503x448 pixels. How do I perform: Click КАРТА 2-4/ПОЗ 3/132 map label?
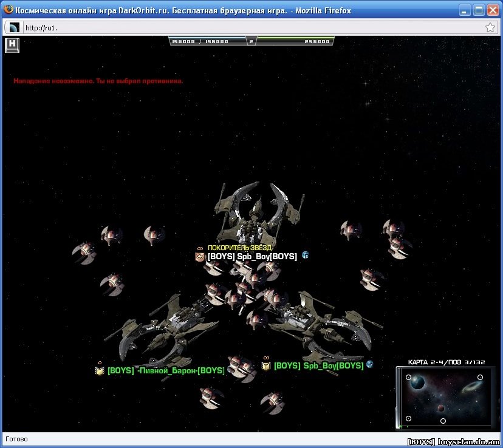[447, 362]
